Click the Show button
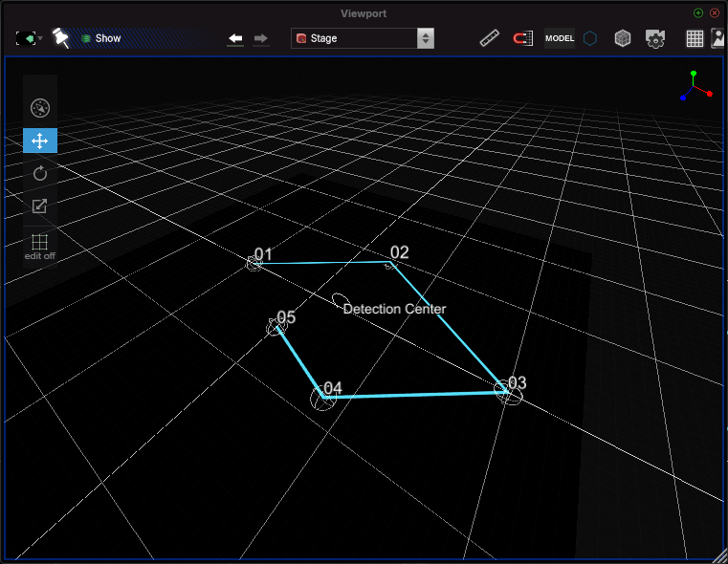This screenshot has height=564, width=728. pos(101,38)
